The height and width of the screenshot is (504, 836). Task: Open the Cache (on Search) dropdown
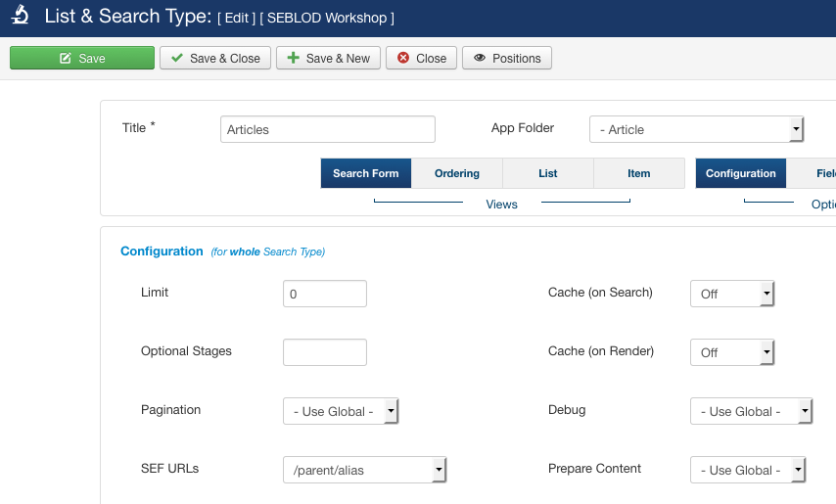coord(732,294)
